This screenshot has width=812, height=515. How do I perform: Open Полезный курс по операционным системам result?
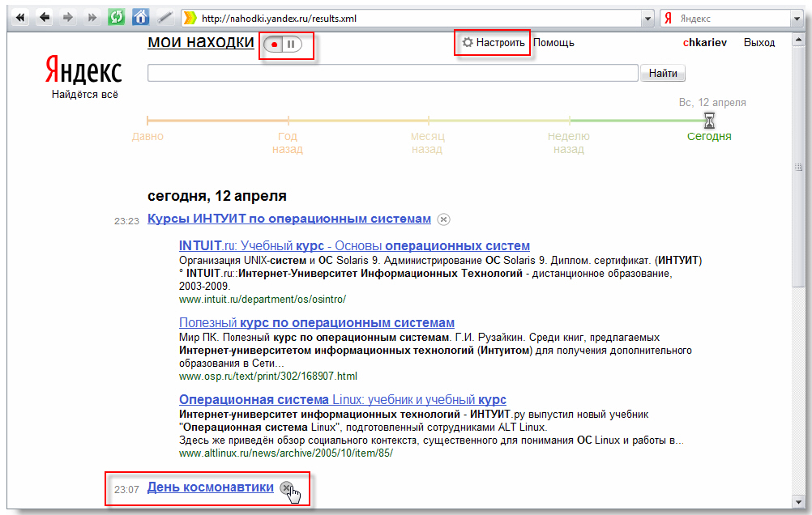coord(316,322)
